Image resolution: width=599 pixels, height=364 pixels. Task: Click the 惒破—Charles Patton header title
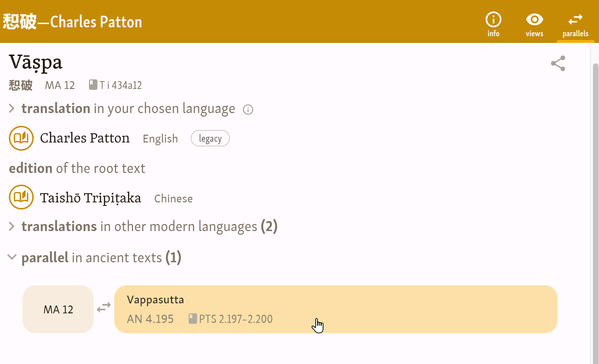click(x=72, y=22)
